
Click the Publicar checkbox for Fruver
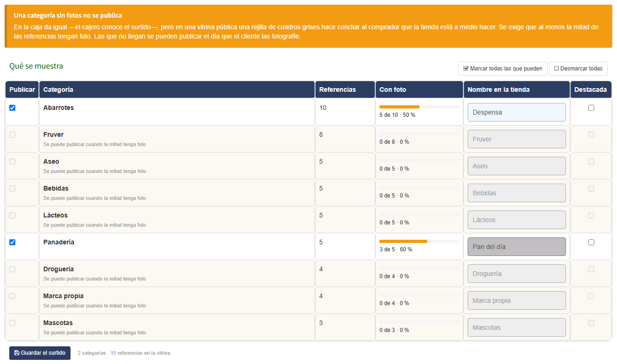[13, 134]
